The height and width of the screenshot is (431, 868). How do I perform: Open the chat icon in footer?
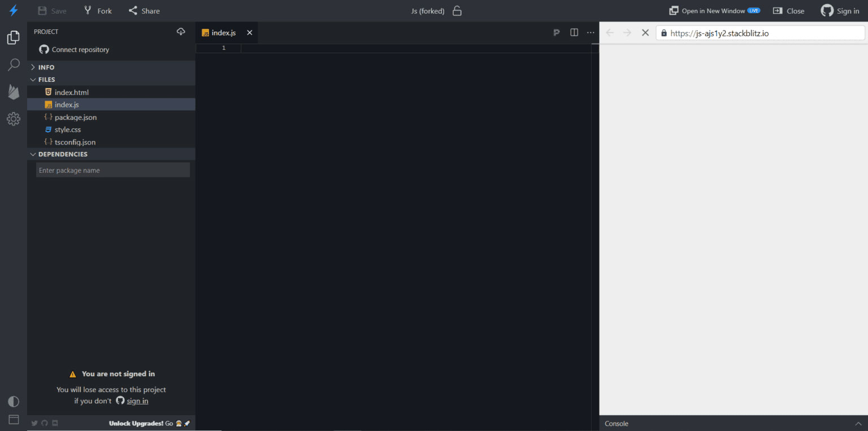point(55,423)
